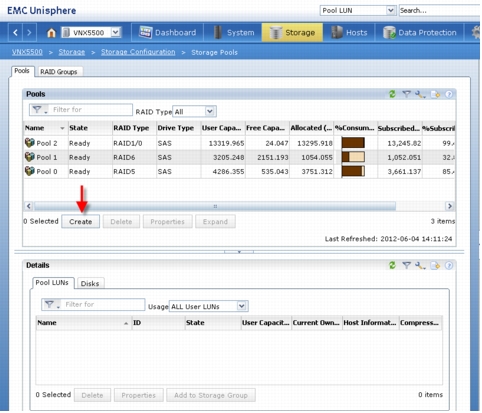The width and height of the screenshot is (482, 413).
Task: Follow the VNX5500 breadcrumb link
Action: 27,52
